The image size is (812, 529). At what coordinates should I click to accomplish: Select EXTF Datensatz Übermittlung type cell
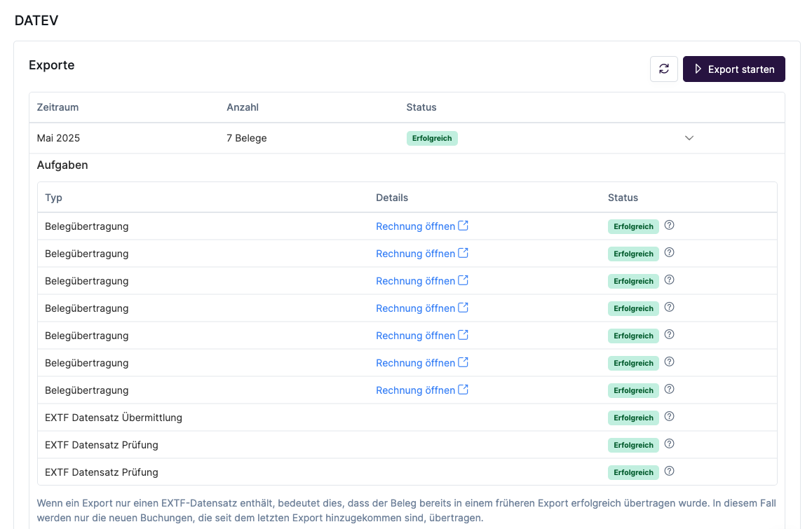click(114, 418)
